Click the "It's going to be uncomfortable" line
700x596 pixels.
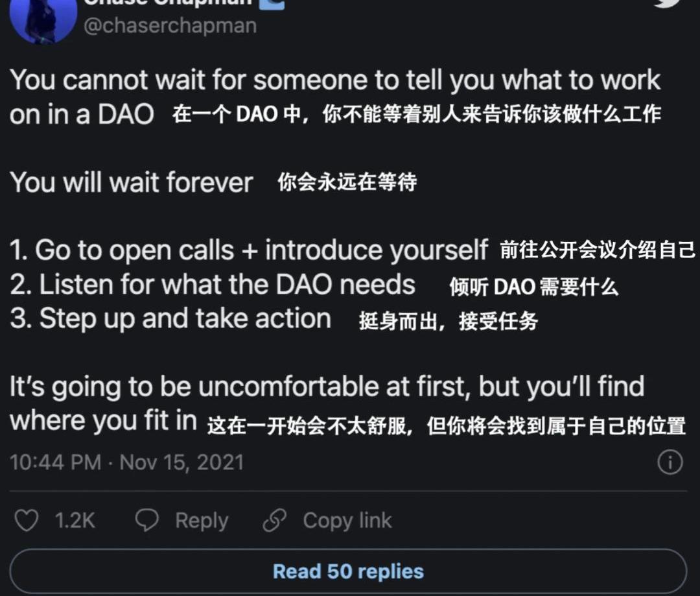click(x=327, y=387)
